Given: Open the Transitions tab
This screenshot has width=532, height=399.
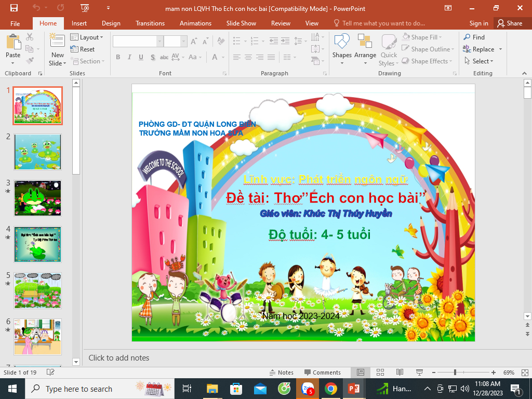Looking at the screenshot, I should click(150, 23).
